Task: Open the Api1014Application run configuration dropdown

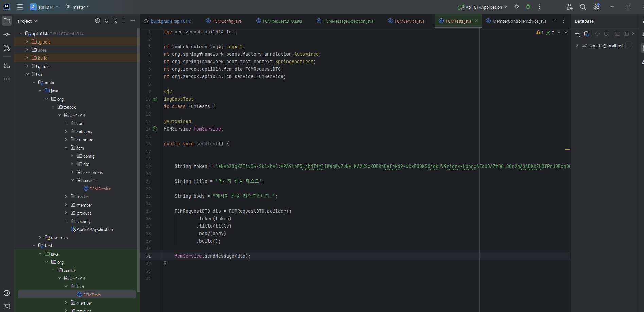Action: (x=483, y=7)
